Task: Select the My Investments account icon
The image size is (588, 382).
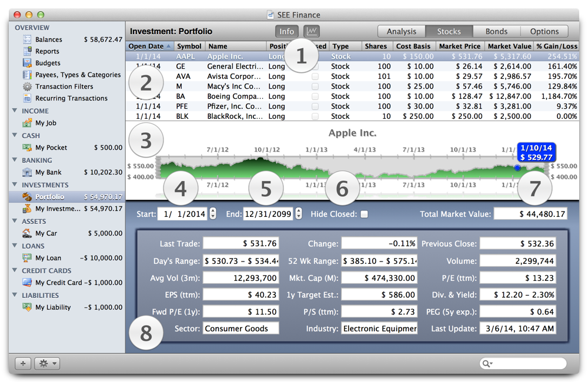Action: (x=27, y=209)
